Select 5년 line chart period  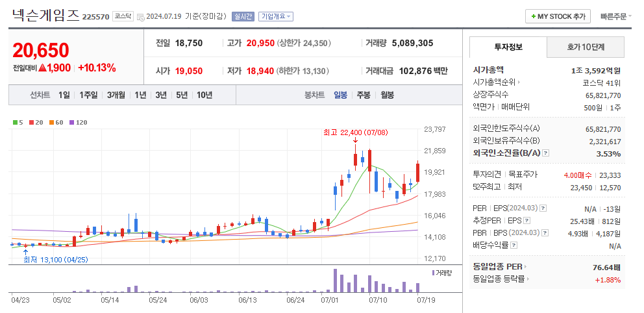[182, 95]
